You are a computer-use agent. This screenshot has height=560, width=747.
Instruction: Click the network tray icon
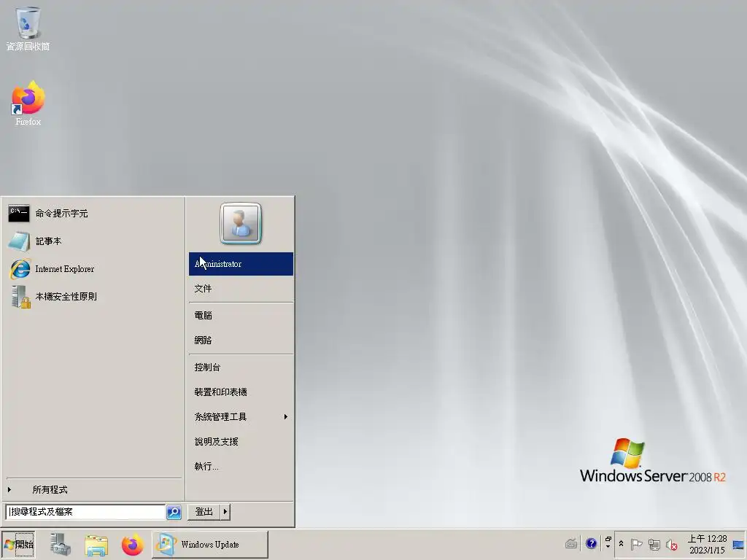654,544
